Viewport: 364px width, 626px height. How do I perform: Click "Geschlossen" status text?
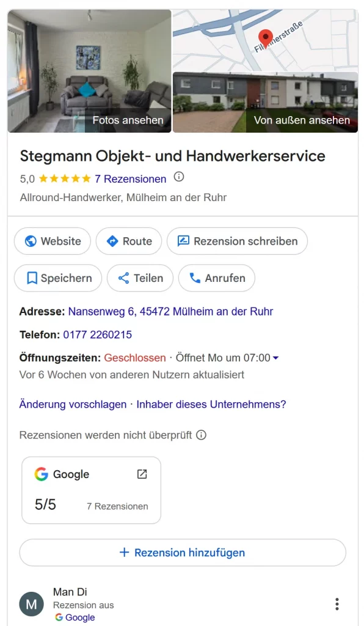tap(135, 358)
